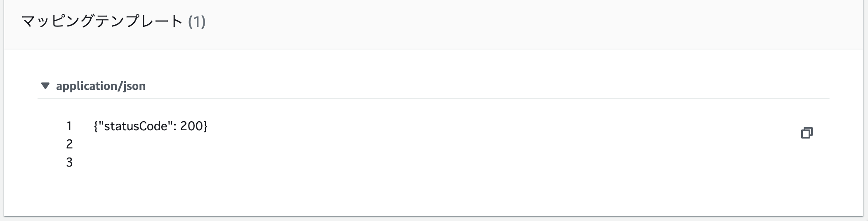Click the opening curly brace
Viewport: 868px width, 221px height.
click(96, 126)
